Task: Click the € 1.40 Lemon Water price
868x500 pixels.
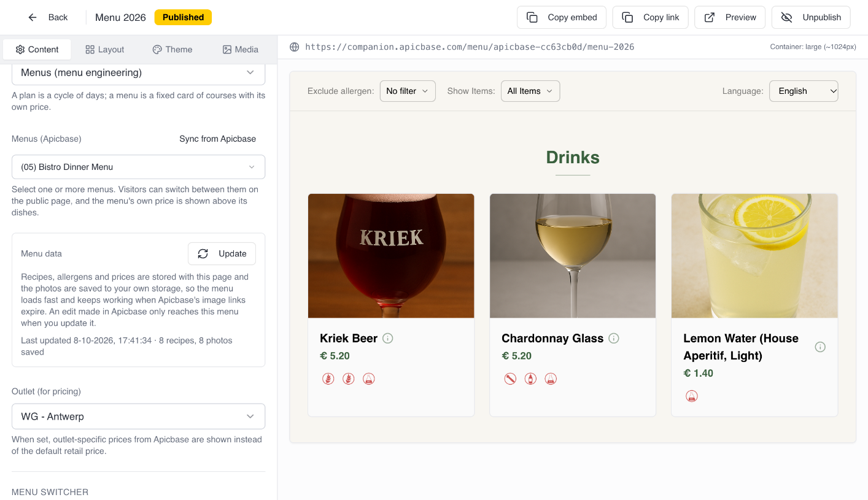Action: [699, 373]
